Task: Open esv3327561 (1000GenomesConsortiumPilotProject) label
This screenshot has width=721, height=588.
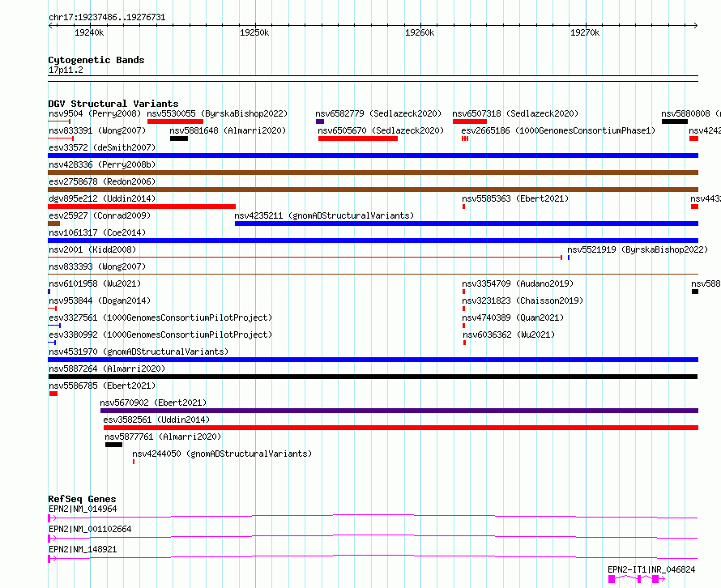Action: pyautogui.click(x=160, y=317)
